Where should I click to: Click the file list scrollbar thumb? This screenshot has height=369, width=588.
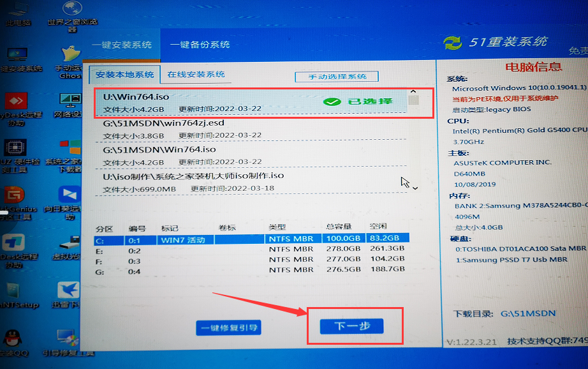(414, 100)
